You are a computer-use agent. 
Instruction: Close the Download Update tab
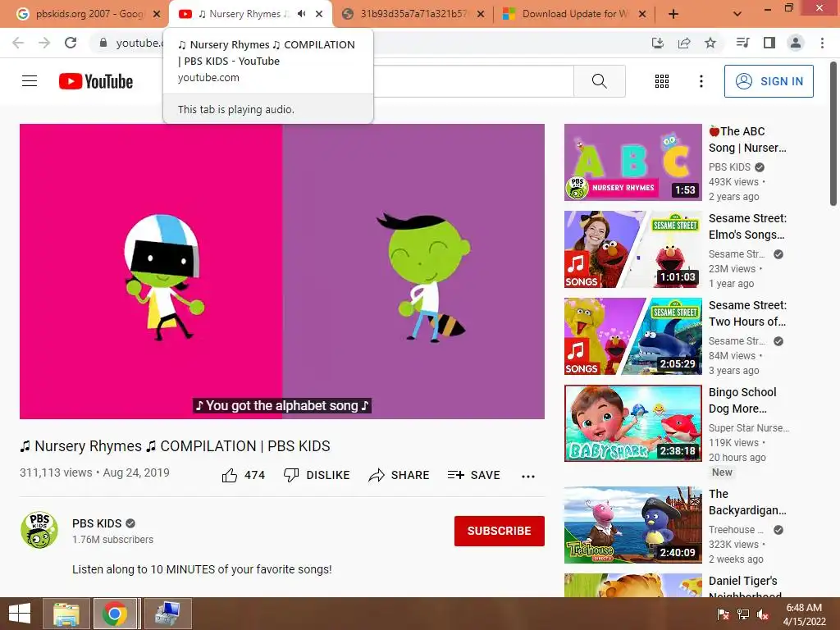642,15
